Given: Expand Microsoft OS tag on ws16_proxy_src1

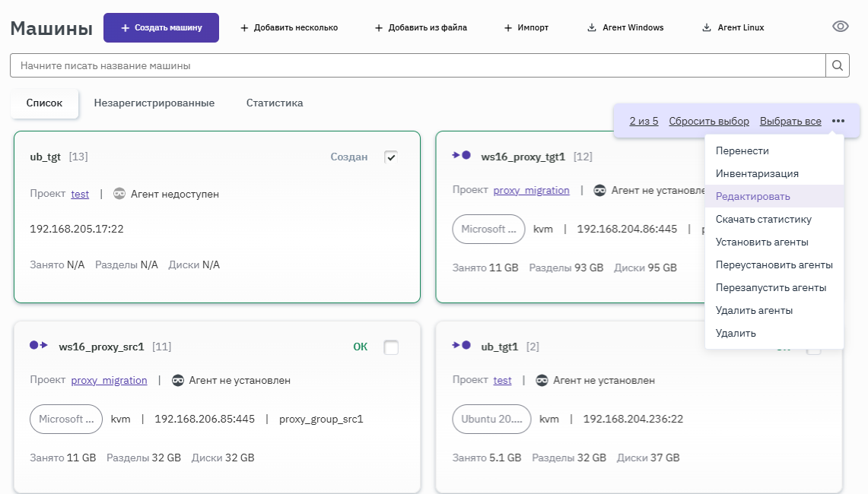Looking at the screenshot, I should click(66, 419).
